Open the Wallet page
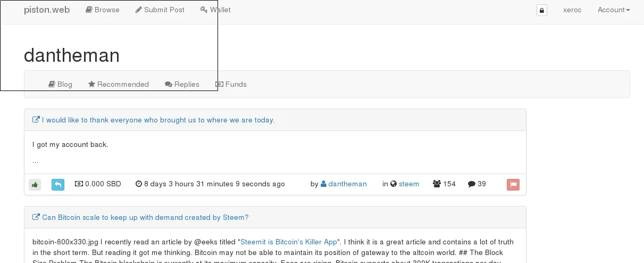This screenshot has width=644, height=263. pos(215,10)
